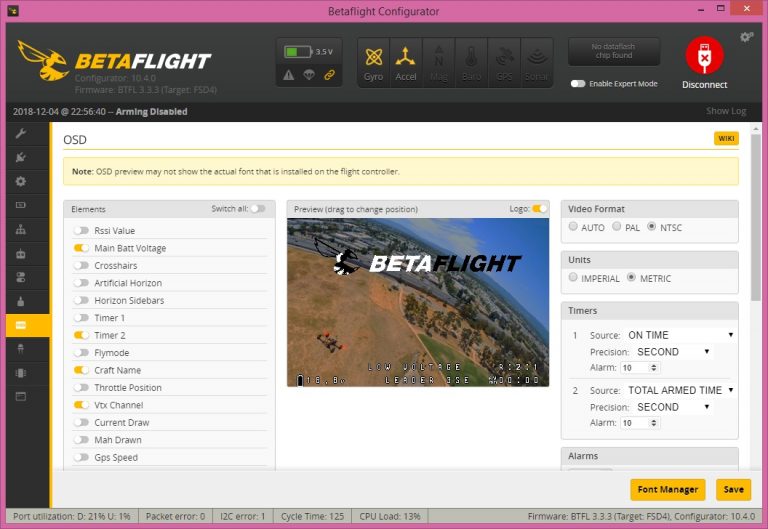Viewport: 768px width, 529px height.
Task: Enable the Artificial Horizon element
Action: (x=81, y=283)
